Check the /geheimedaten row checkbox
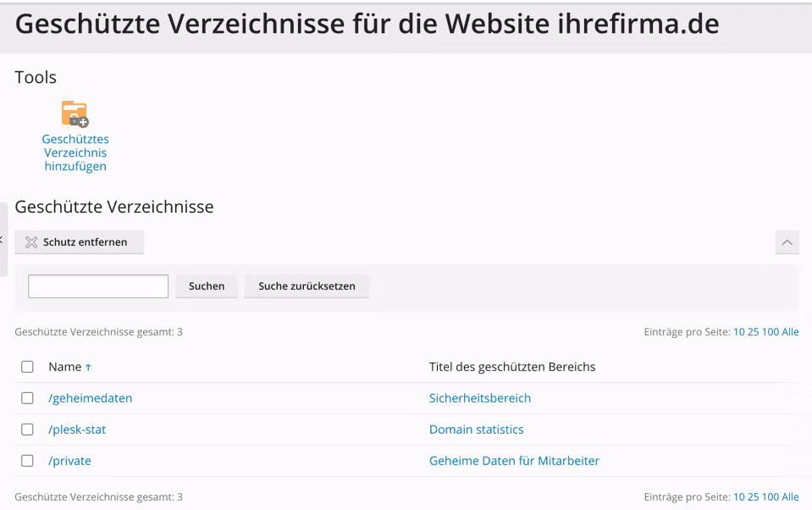This screenshot has width=812, height=510. tap(27, 398)
